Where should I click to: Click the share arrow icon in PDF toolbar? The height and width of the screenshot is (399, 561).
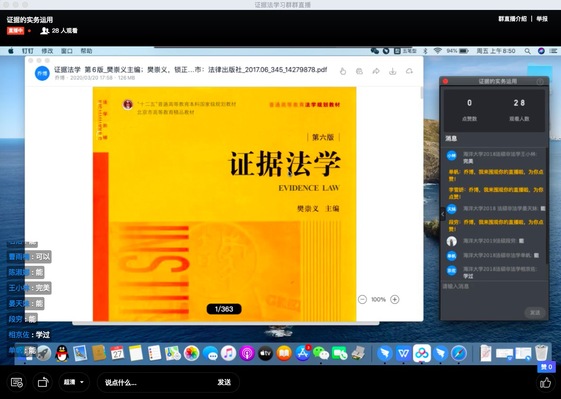[x=376, y=71]
